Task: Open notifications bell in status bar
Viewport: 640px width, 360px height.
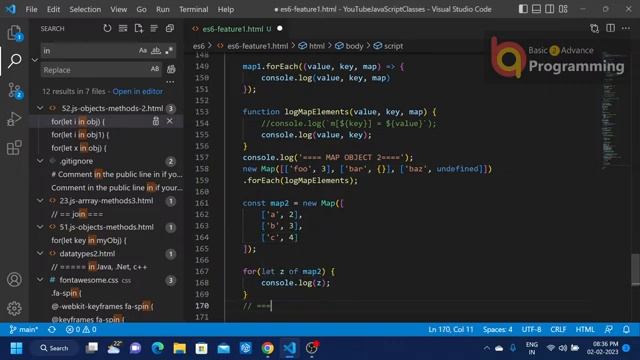Action: [x=626, y=329]
